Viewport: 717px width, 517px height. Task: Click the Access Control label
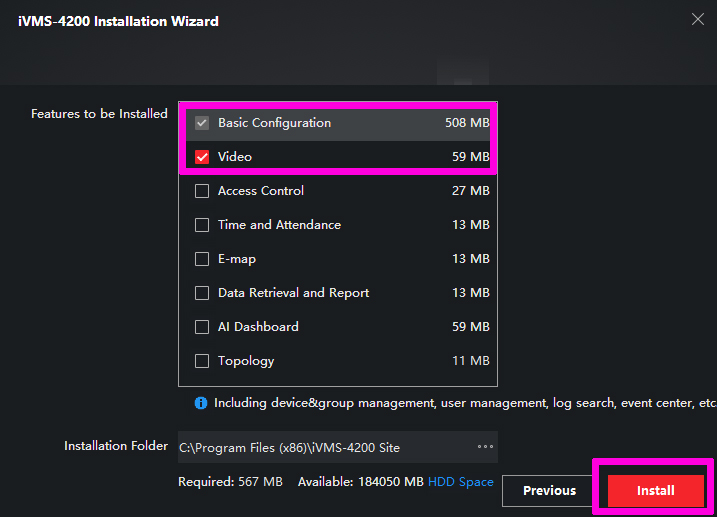pos(261,191)
